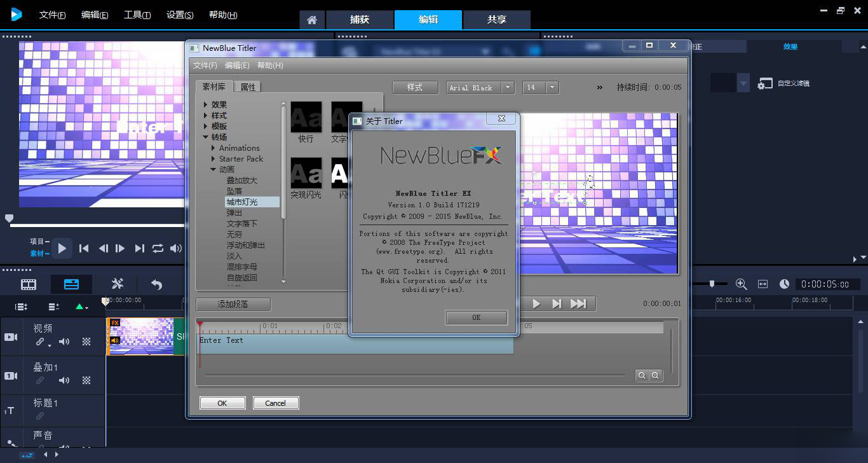868x463 pixels.
Task: Zoom in on the main timeline
Action: click(741, 284)
